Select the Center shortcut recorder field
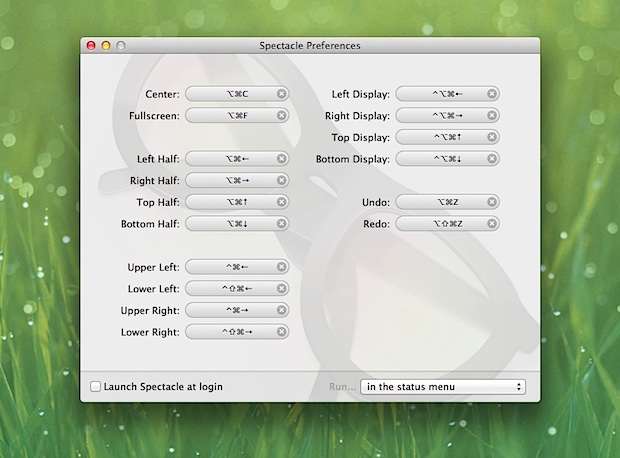Viewport: 620px width, 458px height. coord(237,94)
